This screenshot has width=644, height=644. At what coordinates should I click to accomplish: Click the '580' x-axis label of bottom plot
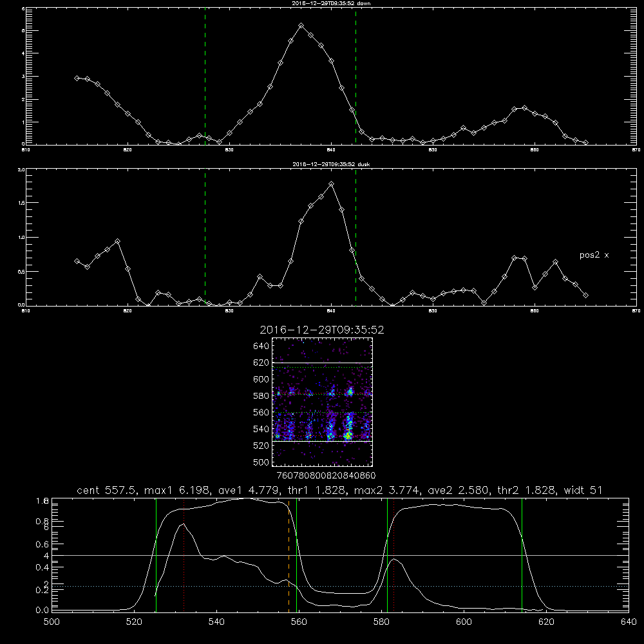click(381, 622)
